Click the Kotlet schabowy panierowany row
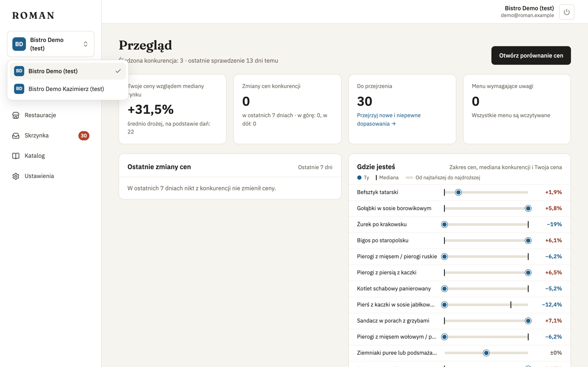 pos(459,289)
